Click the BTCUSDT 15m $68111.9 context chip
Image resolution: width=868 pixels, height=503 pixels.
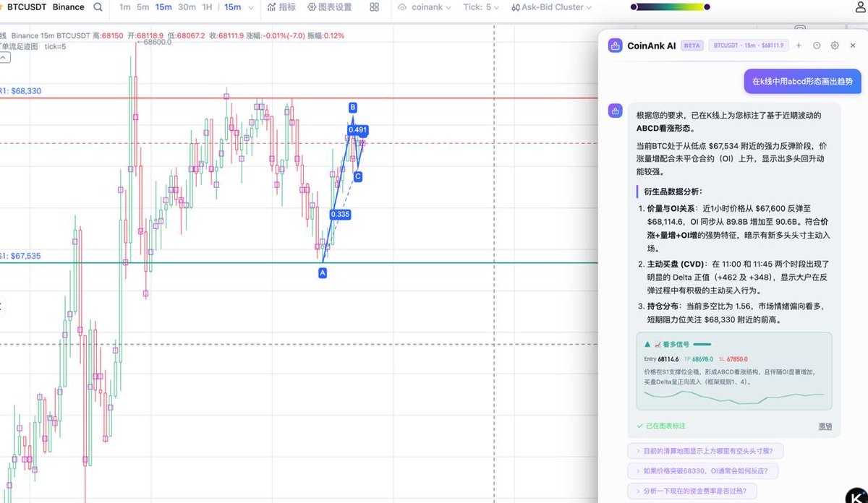click(749, 46)
